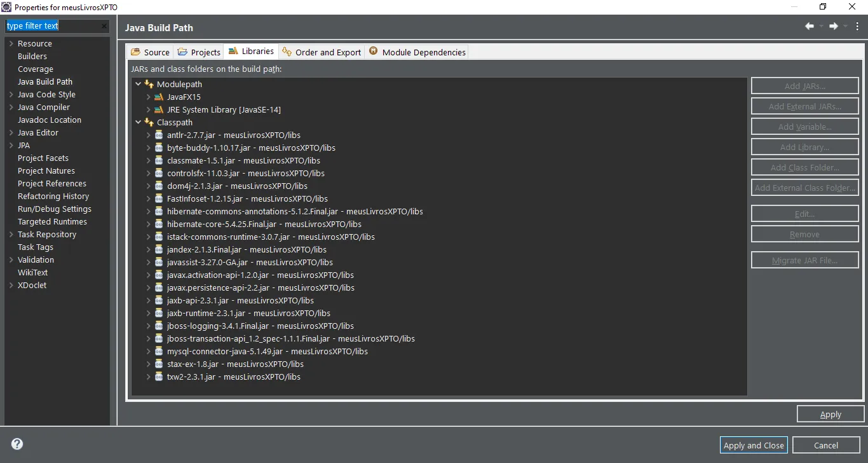Open the Module Dependencies tab
Screen dimensions: 868x463
point(417,52)
